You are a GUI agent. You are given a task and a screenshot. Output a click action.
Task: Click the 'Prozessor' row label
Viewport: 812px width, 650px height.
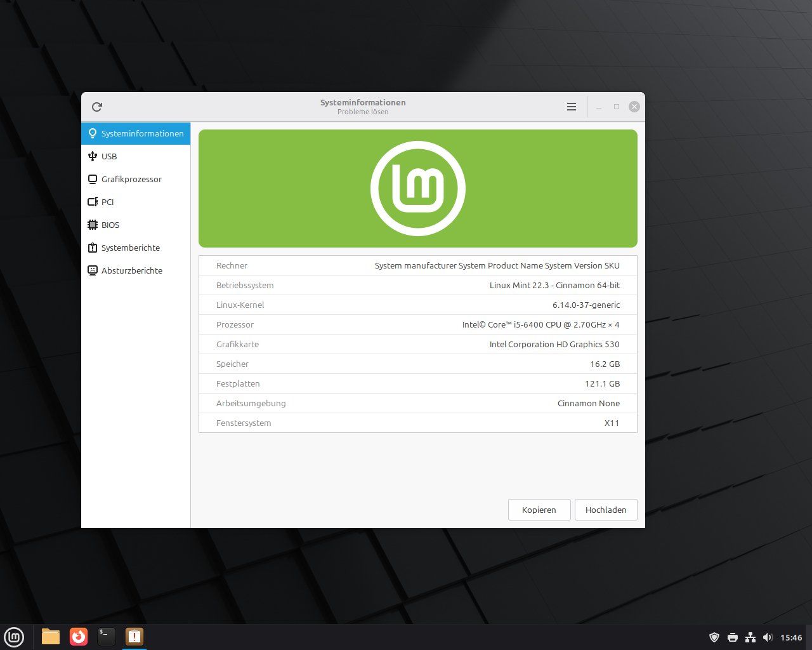[235, 324]
